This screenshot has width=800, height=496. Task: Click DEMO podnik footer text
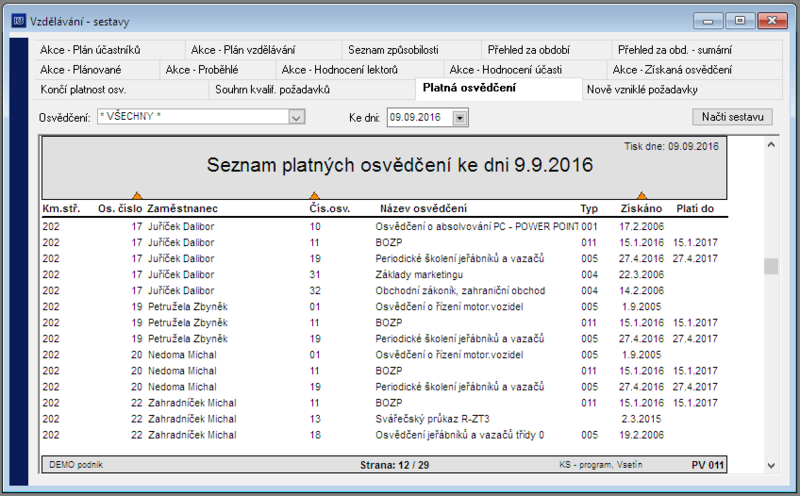pos(76,465)
